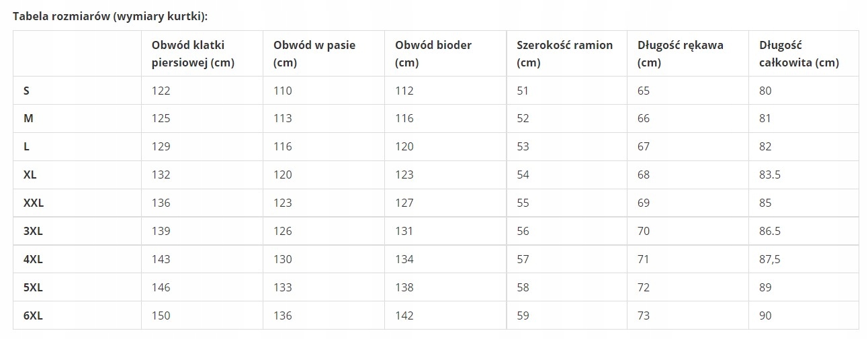This screenshot has height=339, width=868.
Task: Click the 'Długość rękawa (cm)' header
Action: point(680,54)
